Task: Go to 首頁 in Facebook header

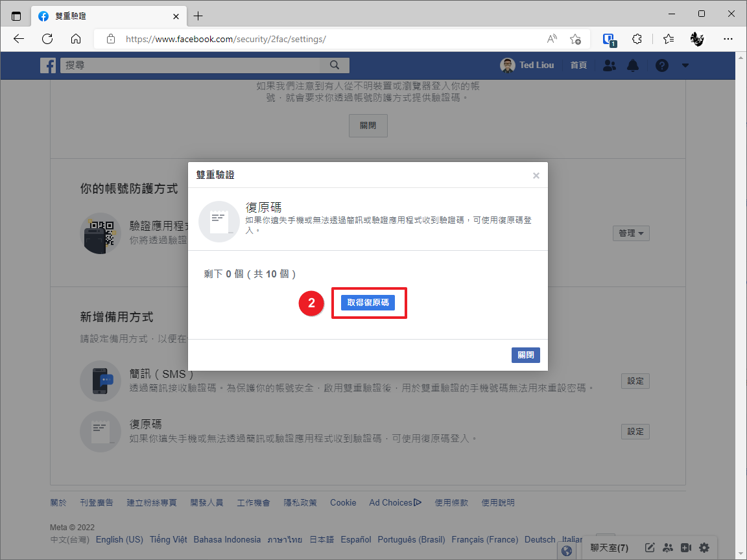Action: 578,65
